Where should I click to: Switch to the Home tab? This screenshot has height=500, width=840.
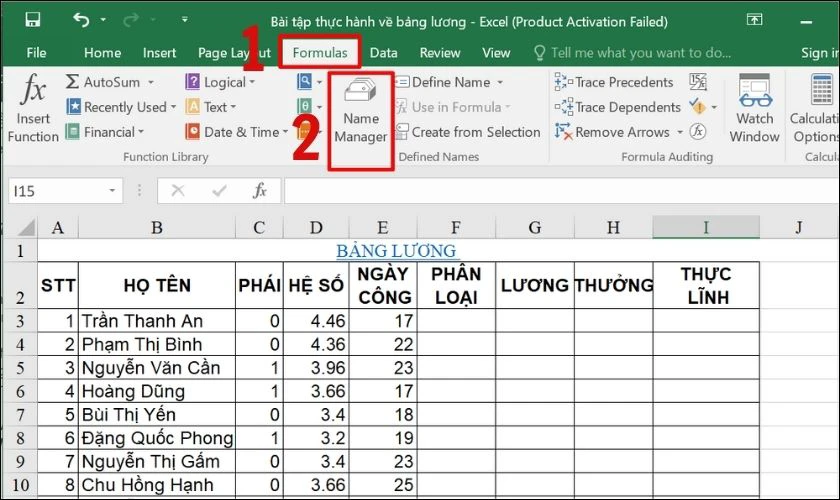point(102,53)
